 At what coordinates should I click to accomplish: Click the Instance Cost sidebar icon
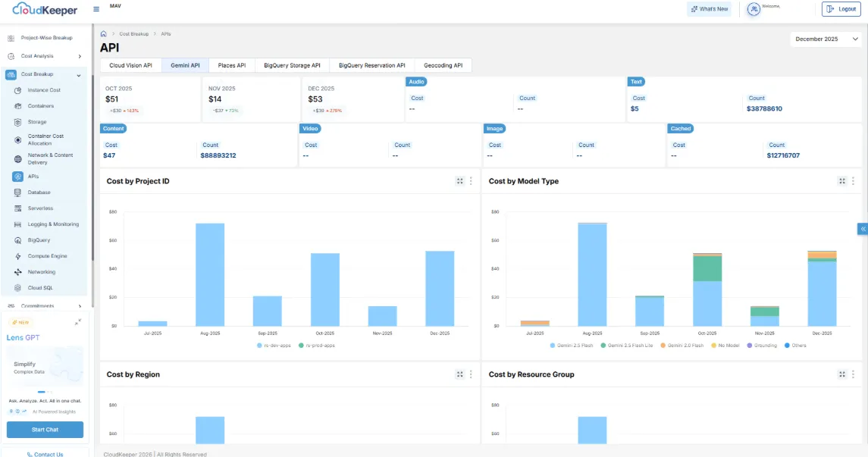click(x=17, y=90)
